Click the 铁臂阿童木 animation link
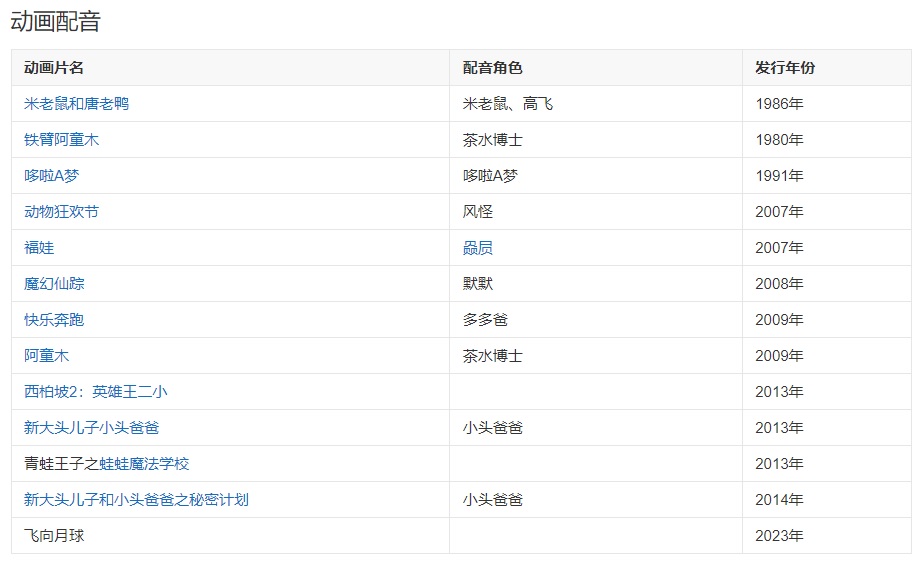This screenshot has height=562, width=915. coord(61,140)
